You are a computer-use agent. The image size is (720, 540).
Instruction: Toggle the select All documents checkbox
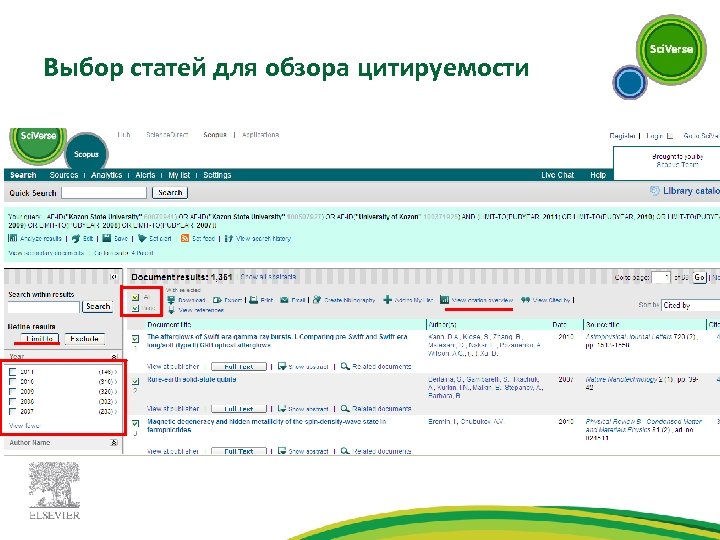point(135,298)
